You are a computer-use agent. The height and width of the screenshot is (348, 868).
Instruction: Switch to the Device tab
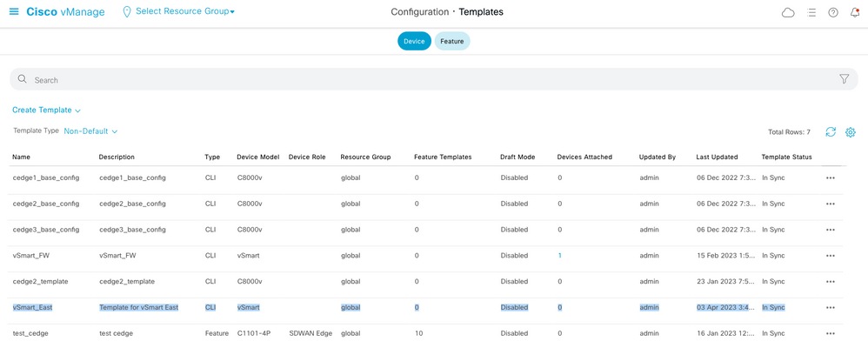[x=414, y=41]
